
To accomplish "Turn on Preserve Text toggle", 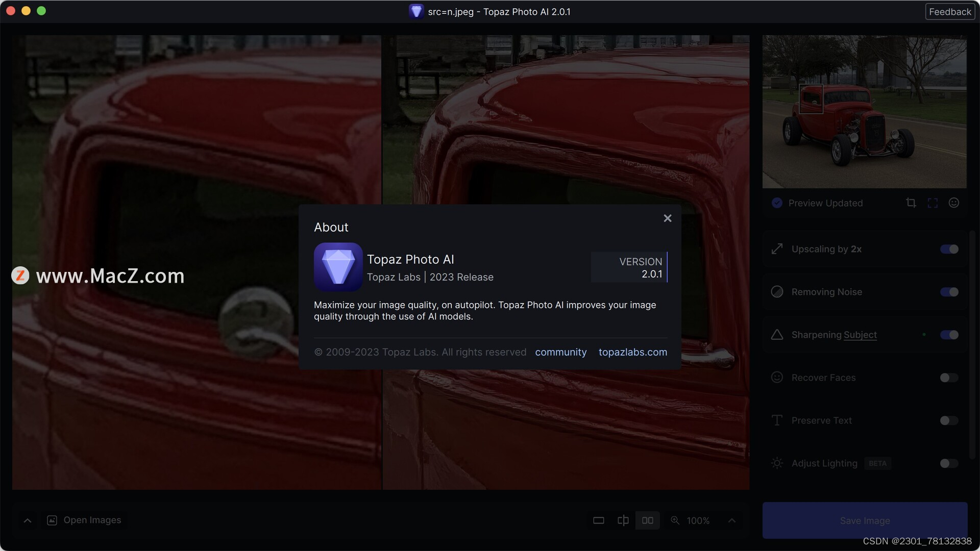I will [x=949, y=420].
